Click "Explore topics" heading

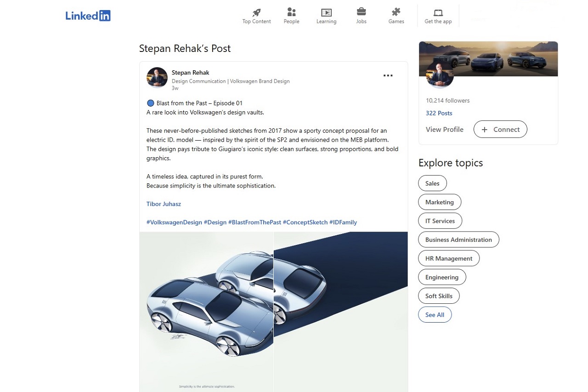(451, 163)
